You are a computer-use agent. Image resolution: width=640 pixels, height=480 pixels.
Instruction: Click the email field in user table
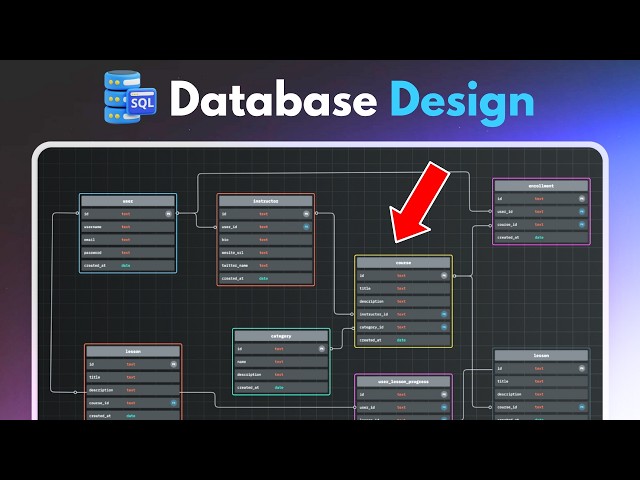128,240
